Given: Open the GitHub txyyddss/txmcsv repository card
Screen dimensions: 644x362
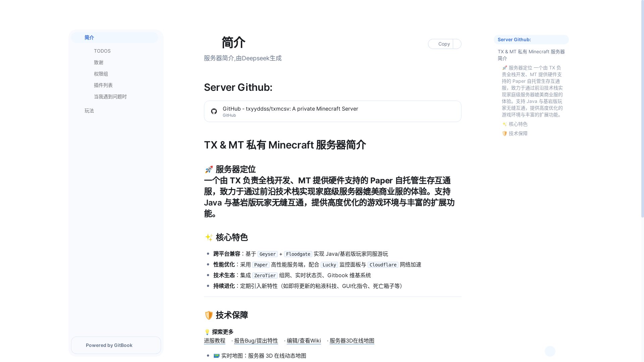Looking at the screenshot, I should point(333,111).
